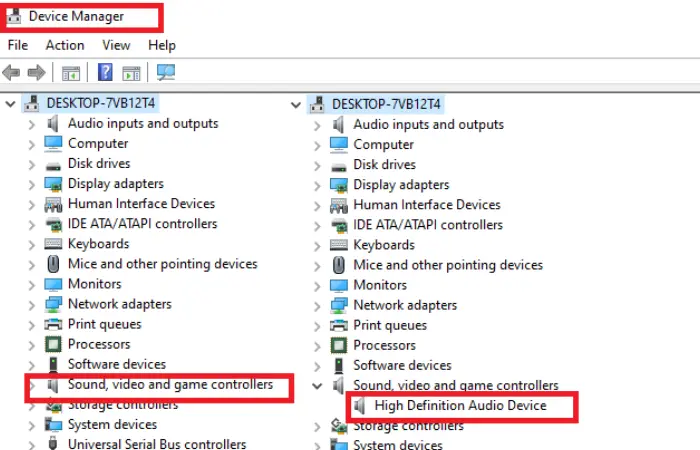This screenshot has height=450, width=700.
Task: Expand the collapsed Sound, video and game controllers node
Action: coord(32,385)
